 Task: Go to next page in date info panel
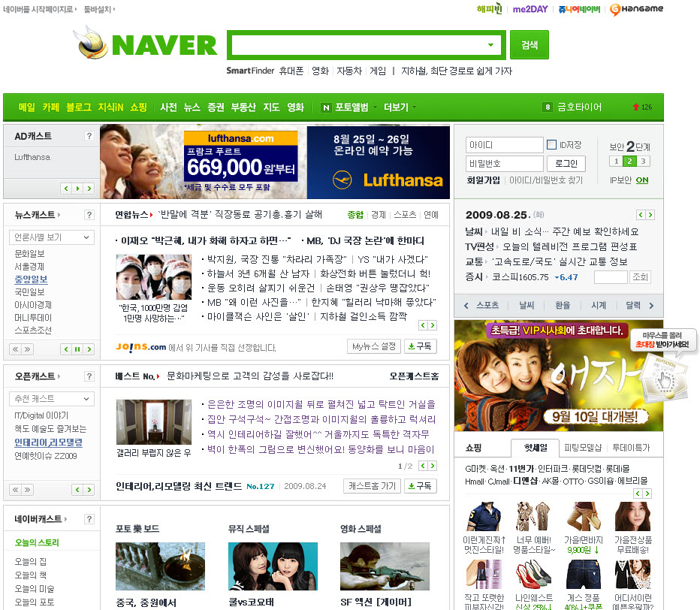pos(650,215)
